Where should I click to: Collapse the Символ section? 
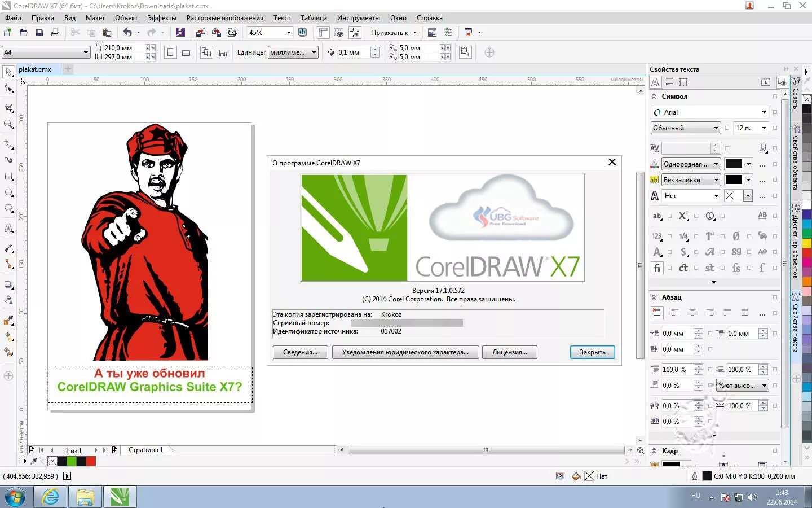point(654,97)
